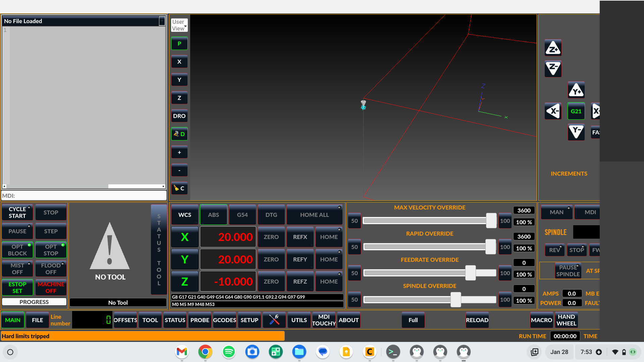Open the Terminal app on shelf

(393, 352)
